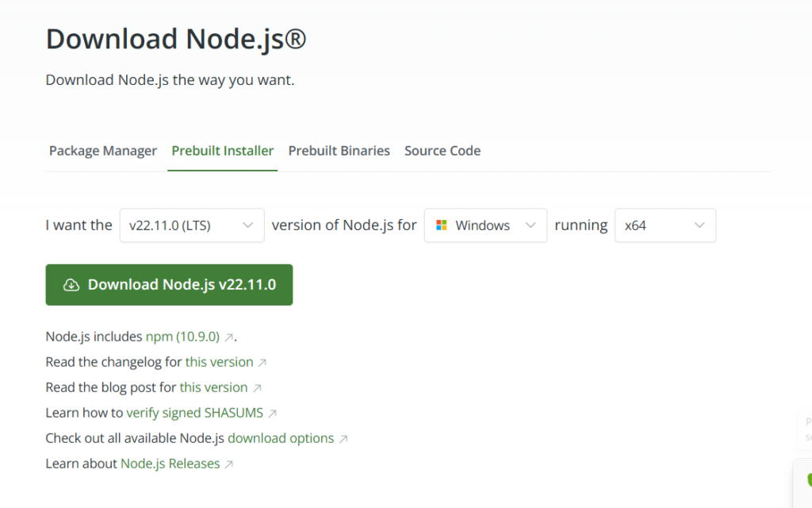Click the Windows logo icon in the platform selector
The image size is (812, 508).
coord(441,225)
